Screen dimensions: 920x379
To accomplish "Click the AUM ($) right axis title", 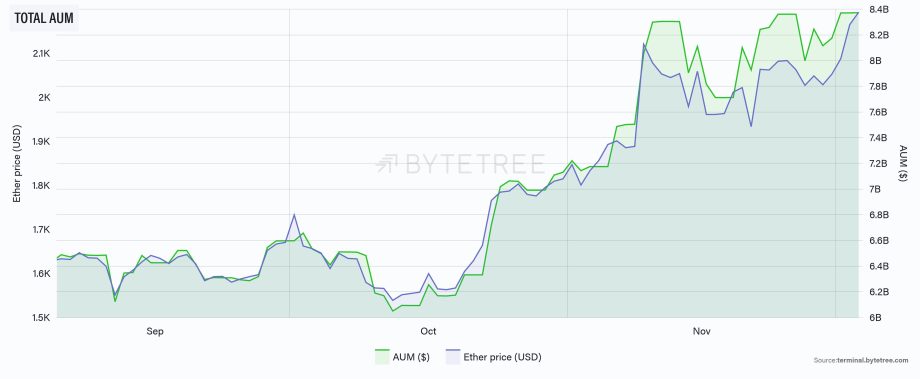I will (902, 163).
